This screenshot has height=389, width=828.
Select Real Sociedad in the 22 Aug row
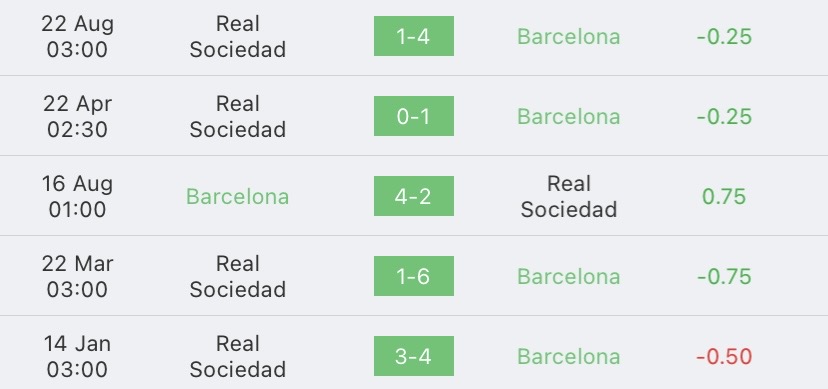tap(238, 36)
